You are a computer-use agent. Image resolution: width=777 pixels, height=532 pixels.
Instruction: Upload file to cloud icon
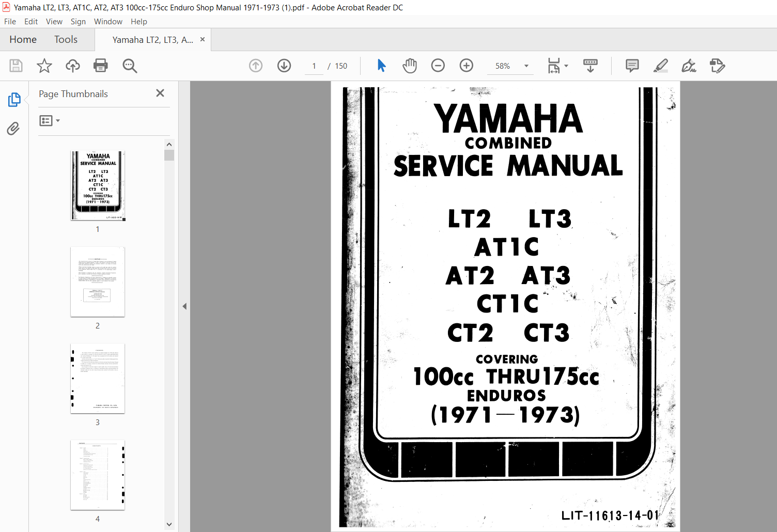pos(73,66)
